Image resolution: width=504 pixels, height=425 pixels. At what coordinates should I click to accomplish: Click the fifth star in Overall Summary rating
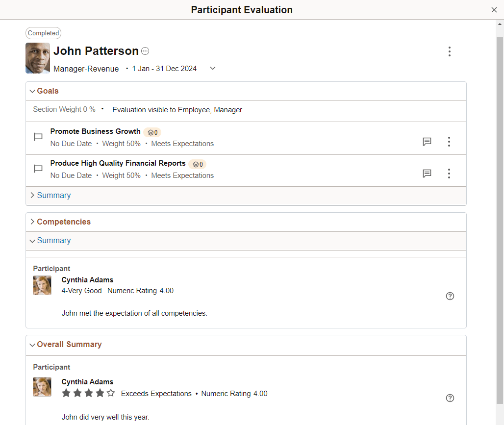click(110, 393)
